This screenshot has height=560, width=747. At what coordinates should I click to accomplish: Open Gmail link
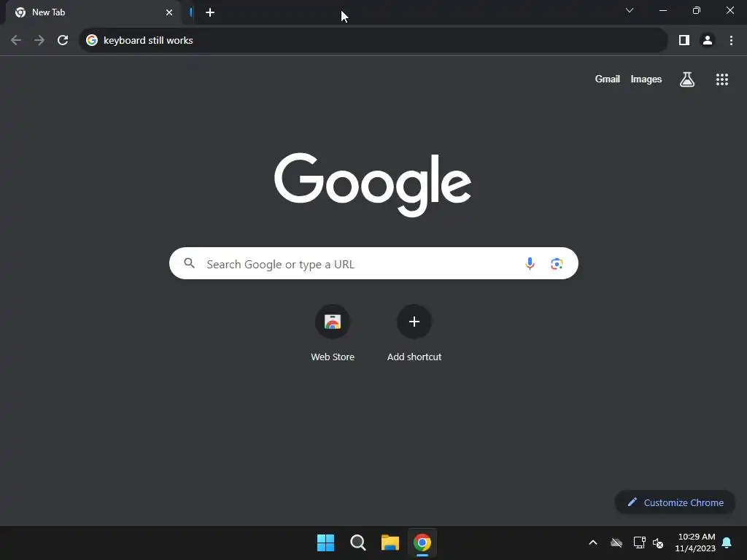608,79
